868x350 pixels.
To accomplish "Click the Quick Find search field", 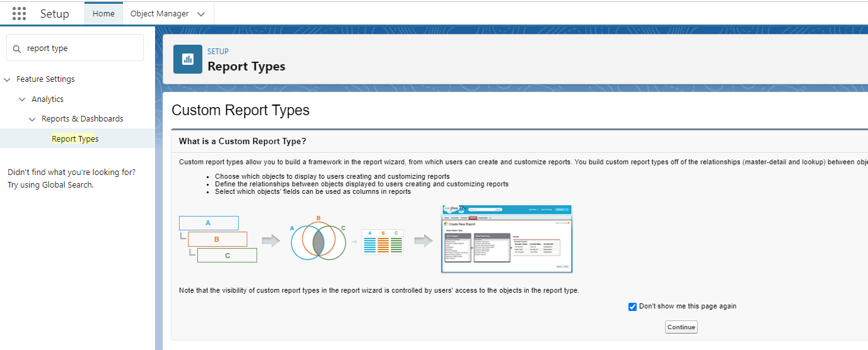I will click(75, 48).
